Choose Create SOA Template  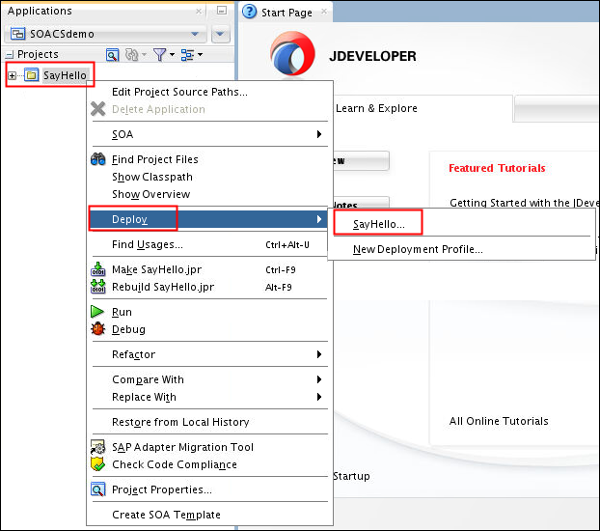(x=210, y=514)
